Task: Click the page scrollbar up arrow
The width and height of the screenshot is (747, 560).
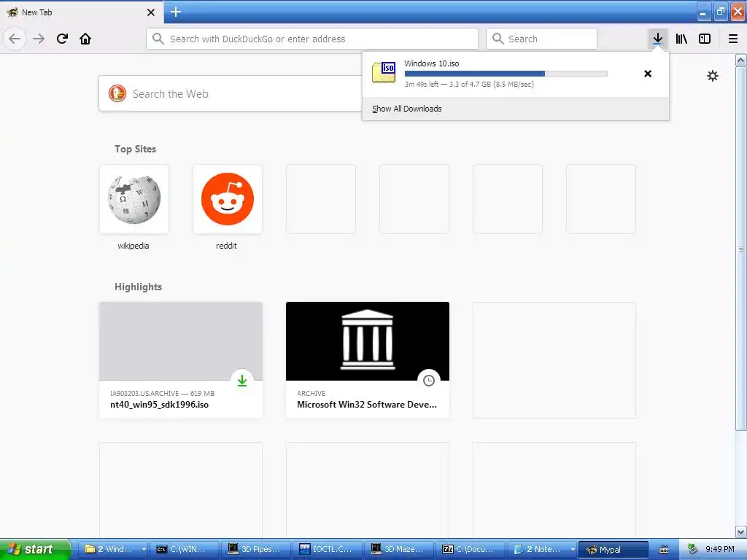Action: click(x=741, y=60)
